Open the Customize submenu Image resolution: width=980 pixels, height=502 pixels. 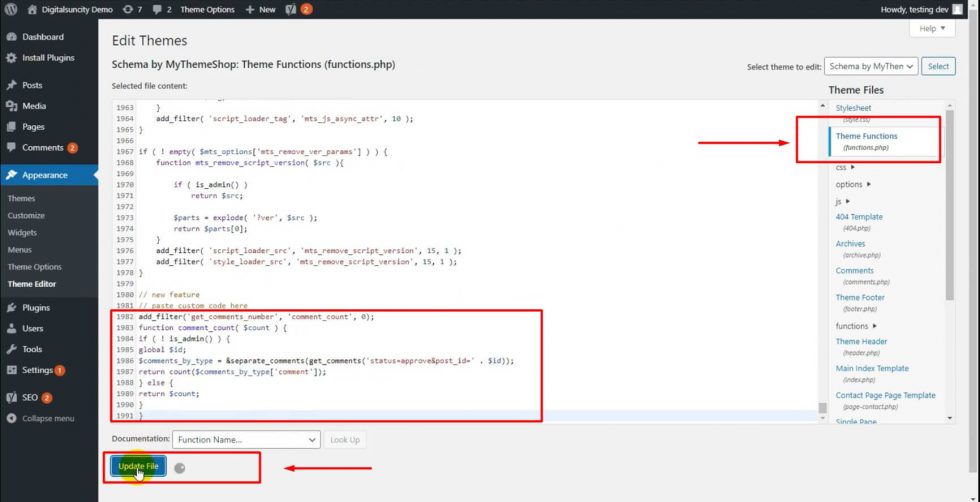click(26, 215)
